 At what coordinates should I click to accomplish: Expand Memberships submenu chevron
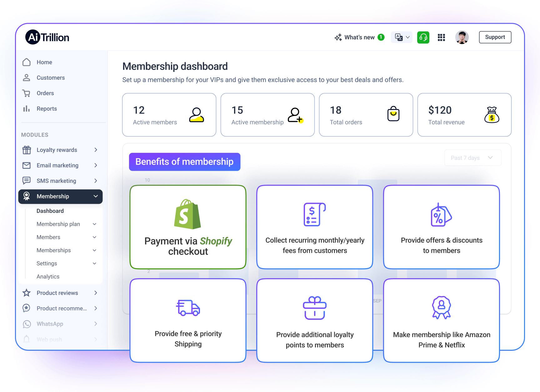[x=94, y=250]
